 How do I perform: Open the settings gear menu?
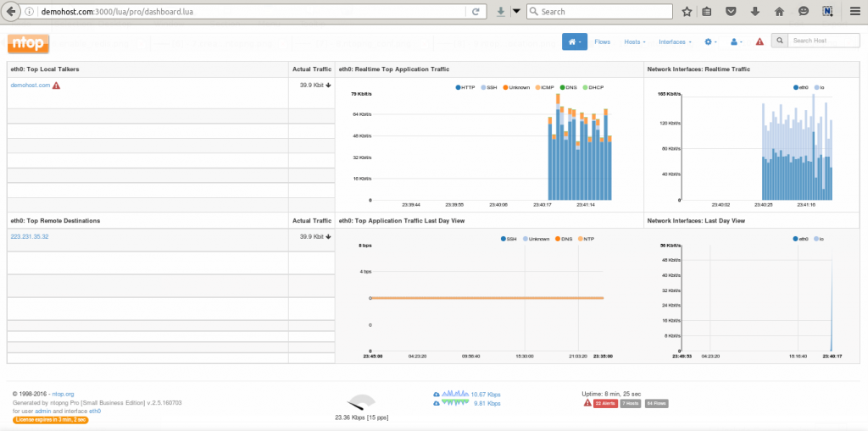click(x=710, y=41)
